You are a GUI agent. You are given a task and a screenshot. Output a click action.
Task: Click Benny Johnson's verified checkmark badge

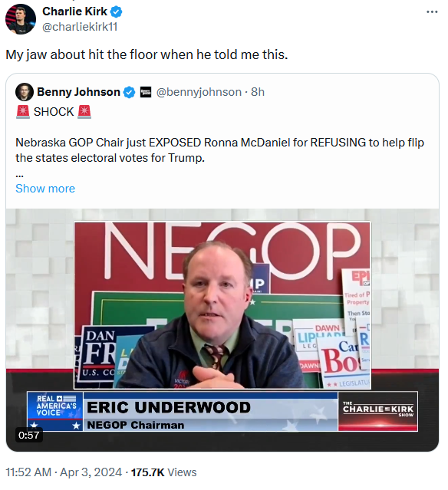(x=129, y=92)
